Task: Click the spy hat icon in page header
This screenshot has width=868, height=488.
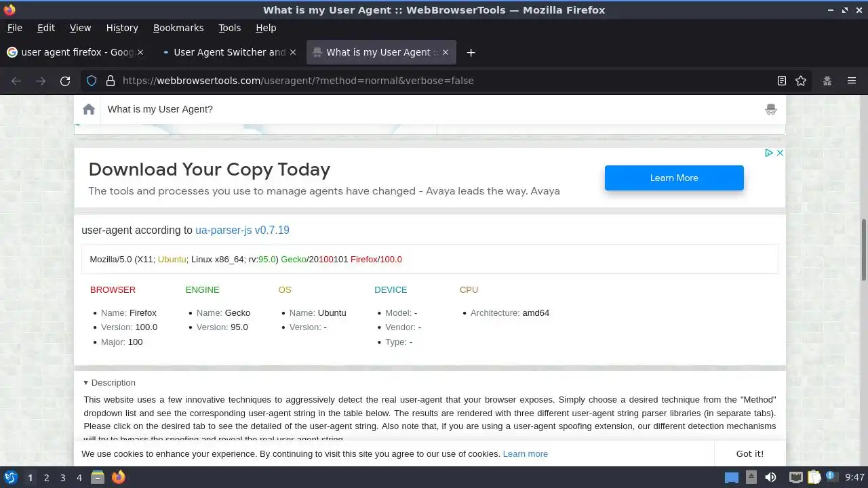Action: (771, 109)
